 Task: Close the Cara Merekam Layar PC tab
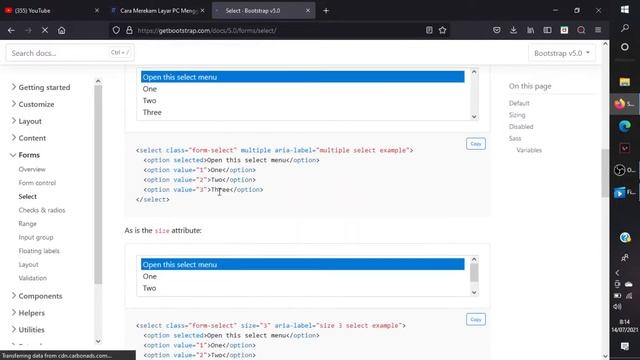click(202, 11)
